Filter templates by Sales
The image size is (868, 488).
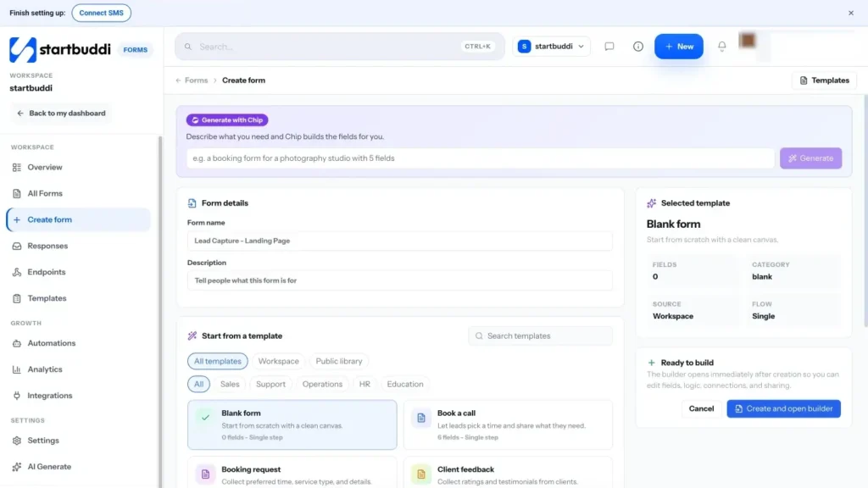pos(230,384)
